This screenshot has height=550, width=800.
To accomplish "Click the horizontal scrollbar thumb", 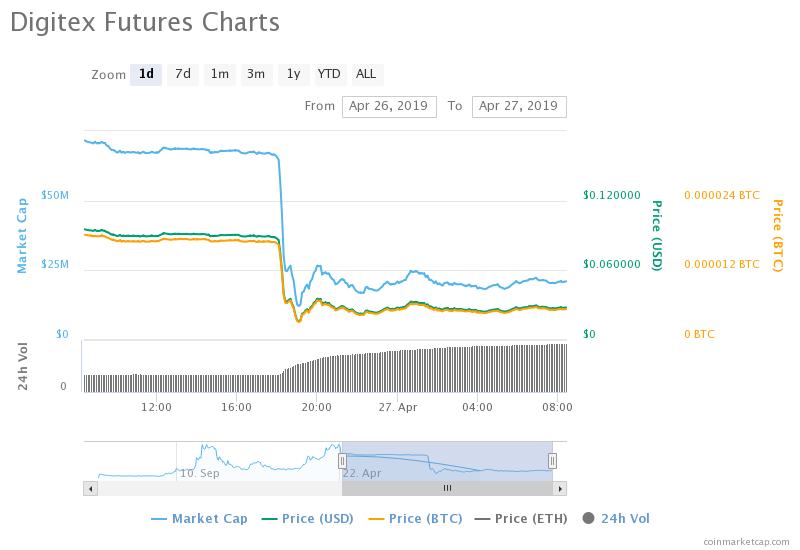I will tap(447, 488).
